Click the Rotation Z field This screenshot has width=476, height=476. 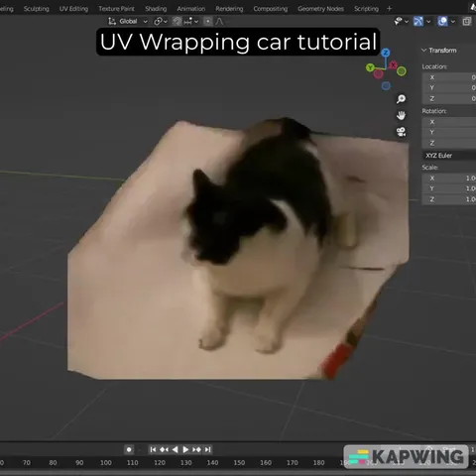[449, 143]
